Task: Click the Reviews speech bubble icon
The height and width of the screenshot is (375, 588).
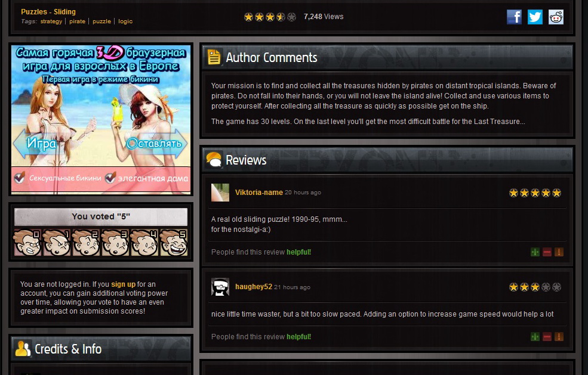Action: [214, 160]
